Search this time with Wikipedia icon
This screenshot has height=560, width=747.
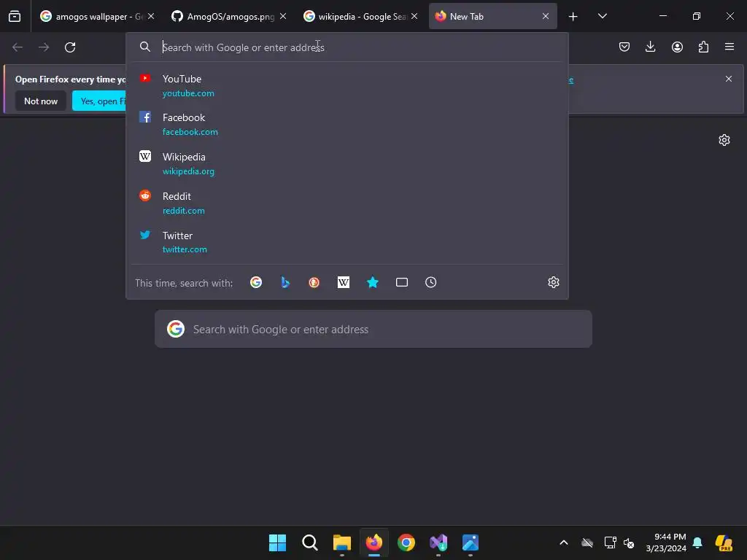(x=344, y=282)
